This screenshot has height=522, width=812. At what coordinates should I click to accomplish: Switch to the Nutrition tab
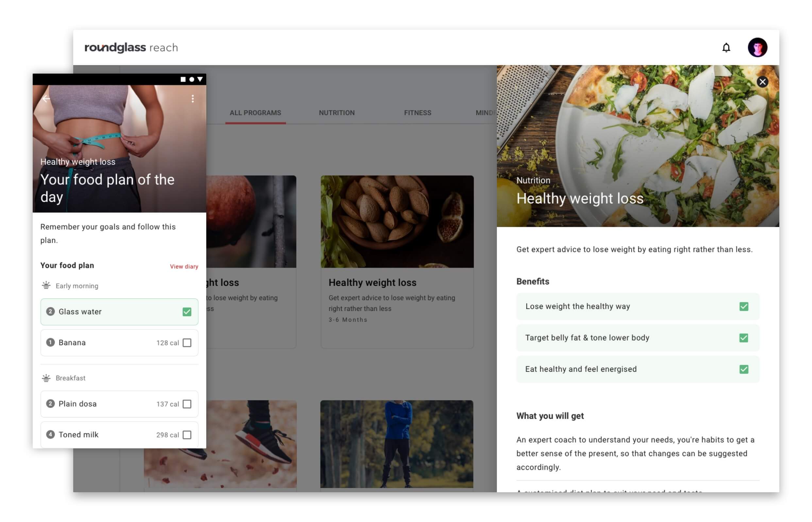[336, 113]
